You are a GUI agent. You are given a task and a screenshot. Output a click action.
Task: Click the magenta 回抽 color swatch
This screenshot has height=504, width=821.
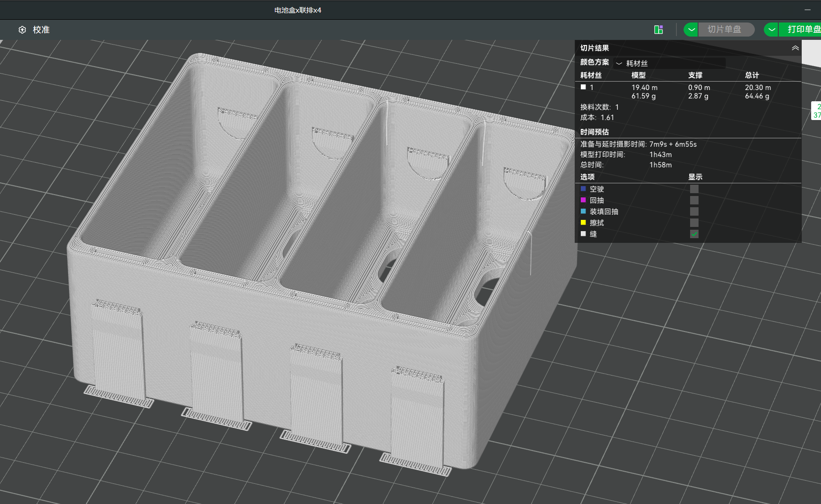[x=583, y=200]
